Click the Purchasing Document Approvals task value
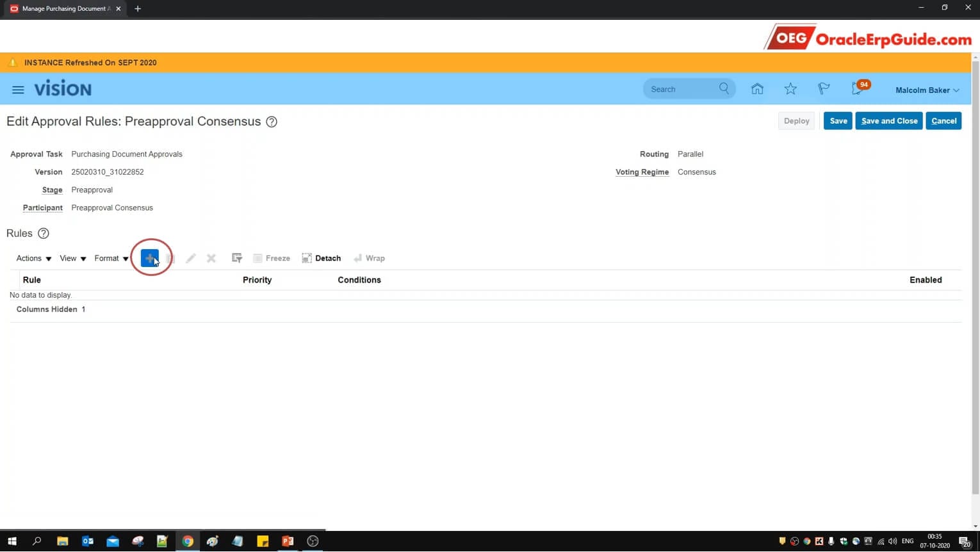Viewport: 980px width, 552px height. point(127,154)
